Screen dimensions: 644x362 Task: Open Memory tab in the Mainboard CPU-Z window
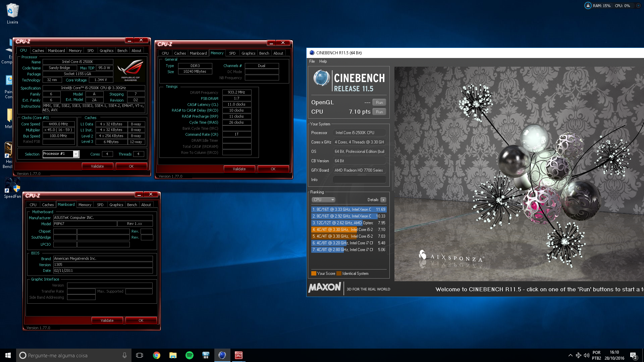85,205
